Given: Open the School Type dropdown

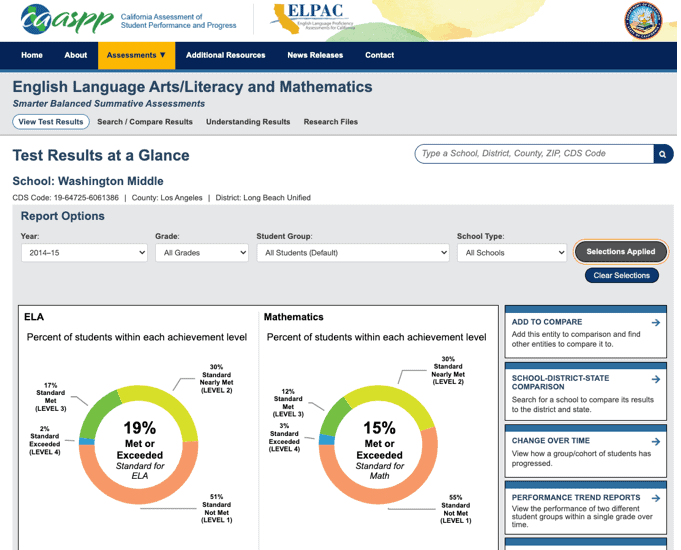Looking at the screenshot, I should click(x=512, y=253).
